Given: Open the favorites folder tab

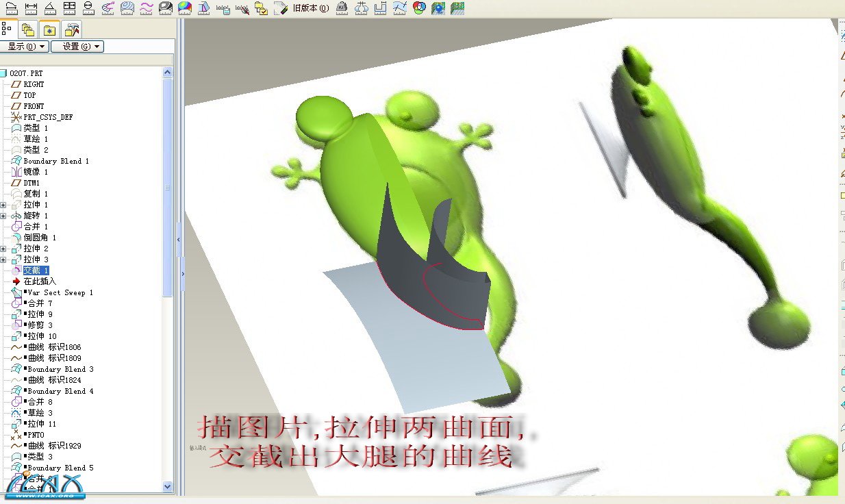Looking at the screenshot, I should point(49,29).
